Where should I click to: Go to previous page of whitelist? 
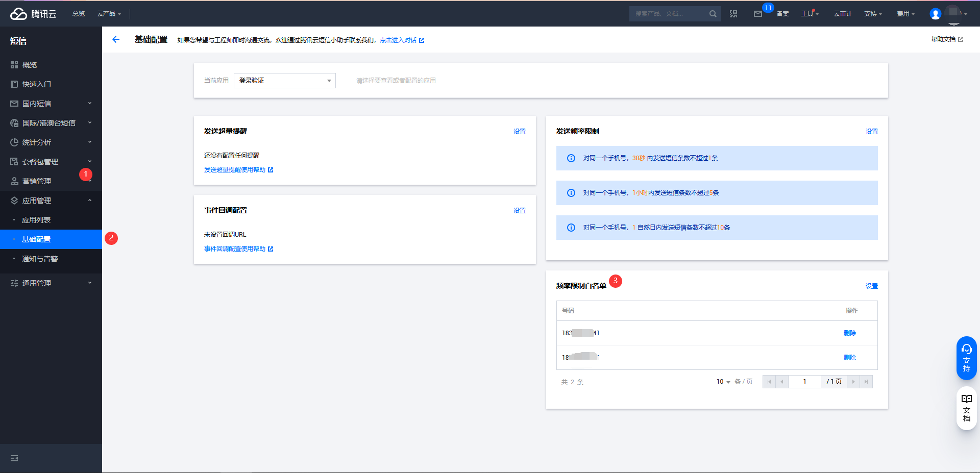coord(781,382)
